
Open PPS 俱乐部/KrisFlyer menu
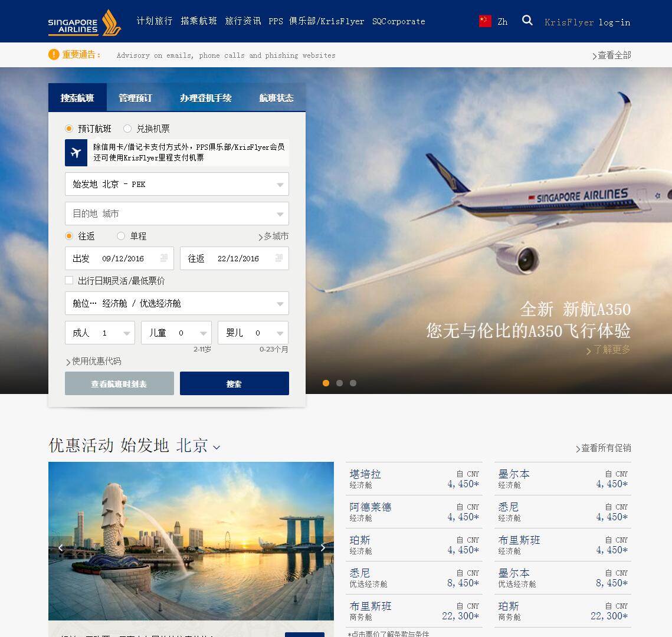(x=316, y=21)
